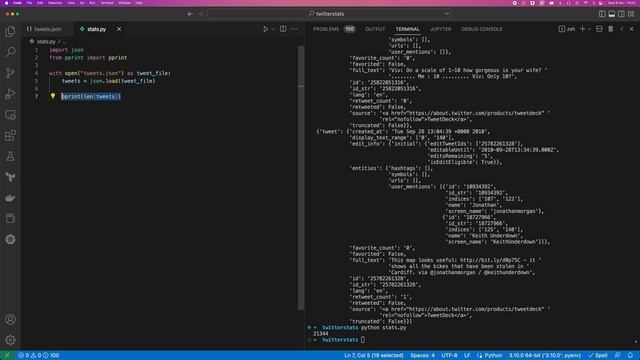Open Customize Layout icon
This screenshot has width=640, height=360.
pos(631,14)
